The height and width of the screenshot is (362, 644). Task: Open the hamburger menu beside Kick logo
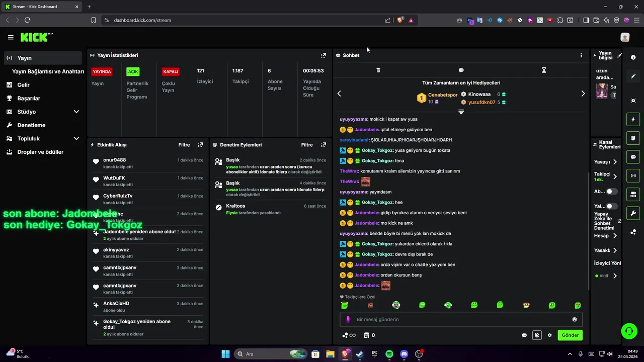[11, 37]
